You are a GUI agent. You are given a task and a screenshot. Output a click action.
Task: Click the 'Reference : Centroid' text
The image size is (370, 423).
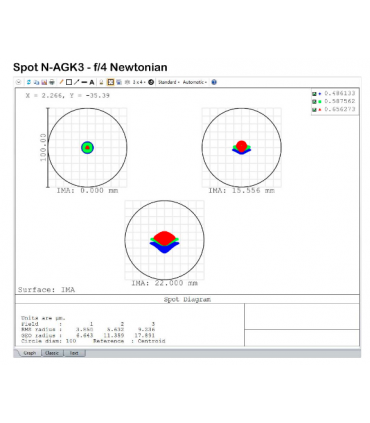129,341
